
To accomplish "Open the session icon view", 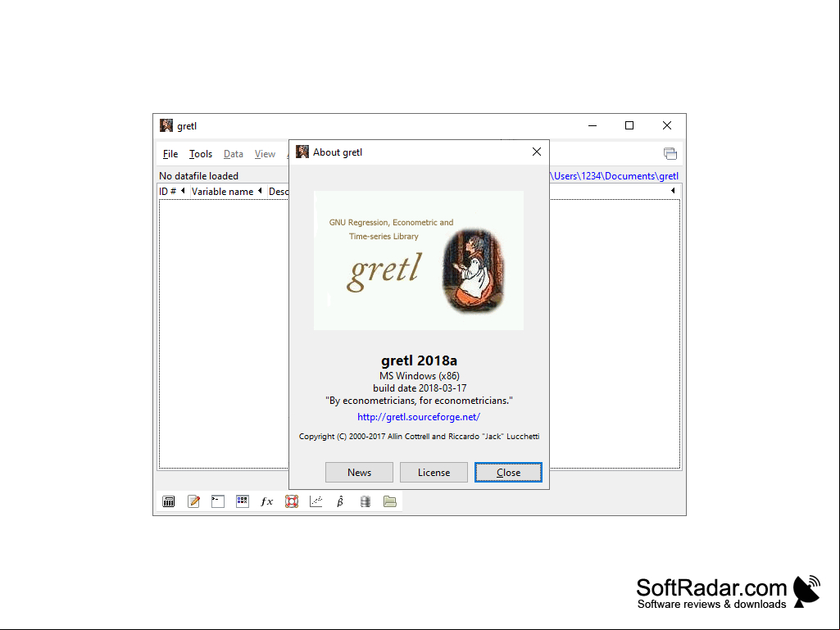I will coord(242,501).
